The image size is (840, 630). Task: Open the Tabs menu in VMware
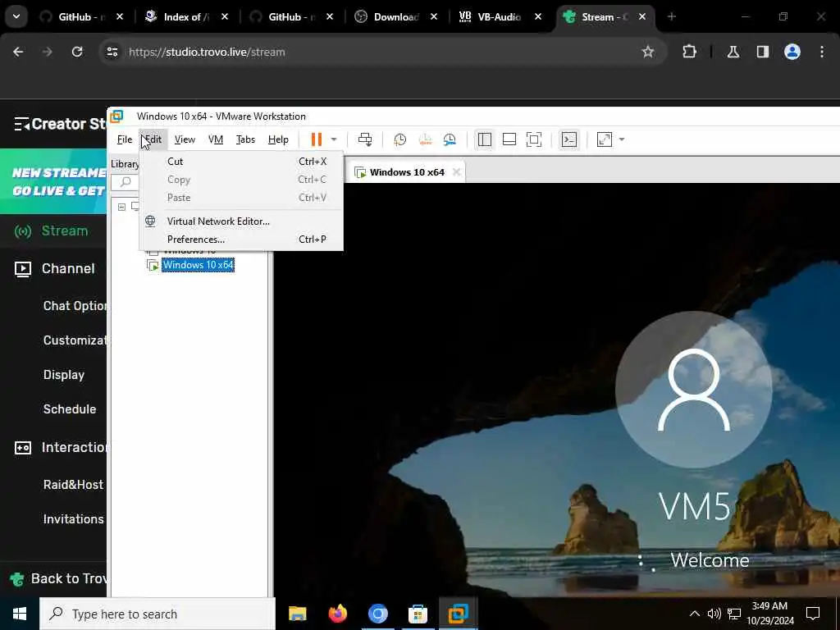(x=245, y=139)
